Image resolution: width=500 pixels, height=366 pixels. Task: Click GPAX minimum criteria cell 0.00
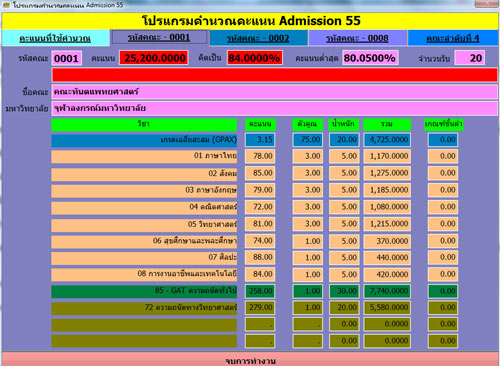pos(443,140)
